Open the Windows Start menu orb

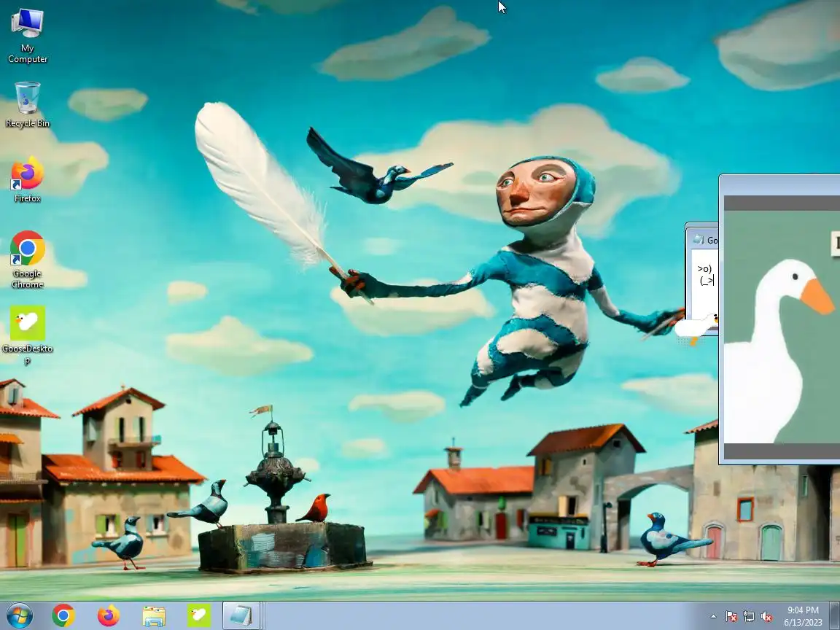(x=19, y=615)
